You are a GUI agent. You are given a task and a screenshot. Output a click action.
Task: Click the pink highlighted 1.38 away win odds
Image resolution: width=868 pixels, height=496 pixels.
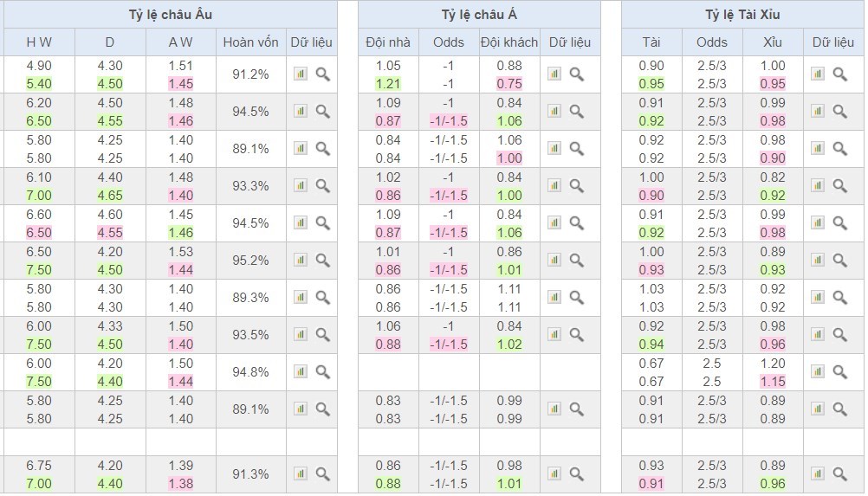pyautogui.click(x=180, y=484)
